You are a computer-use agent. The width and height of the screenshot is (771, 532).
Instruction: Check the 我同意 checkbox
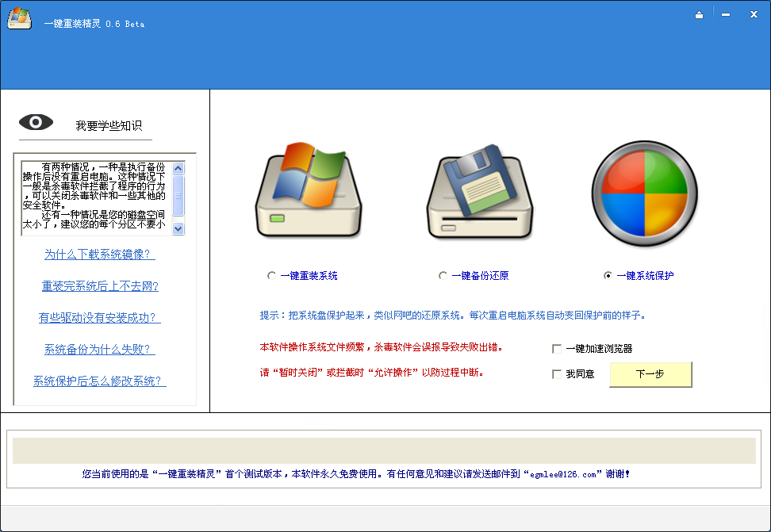(557, 374)
